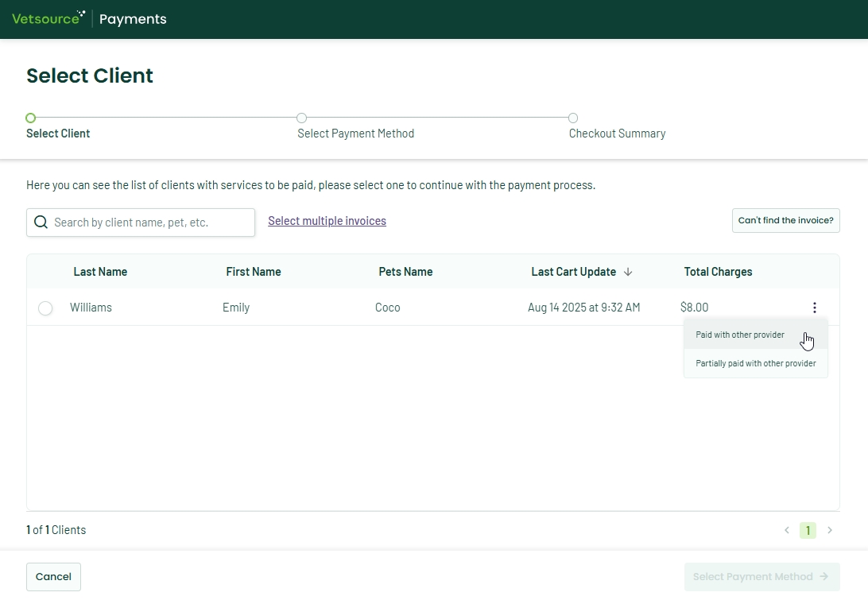Viewport: 868px width, 600px height.
Task: Click the Cancel button
Action: (53, 577)
